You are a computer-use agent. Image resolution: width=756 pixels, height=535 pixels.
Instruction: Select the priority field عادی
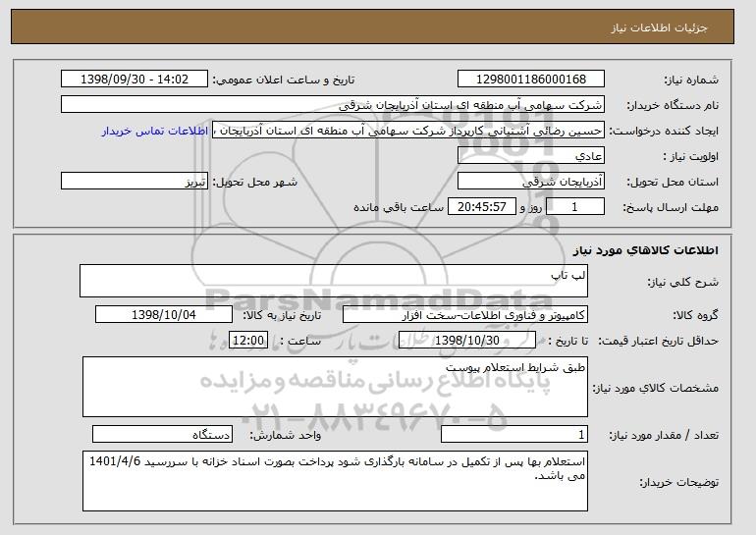(x=531, y=156)
